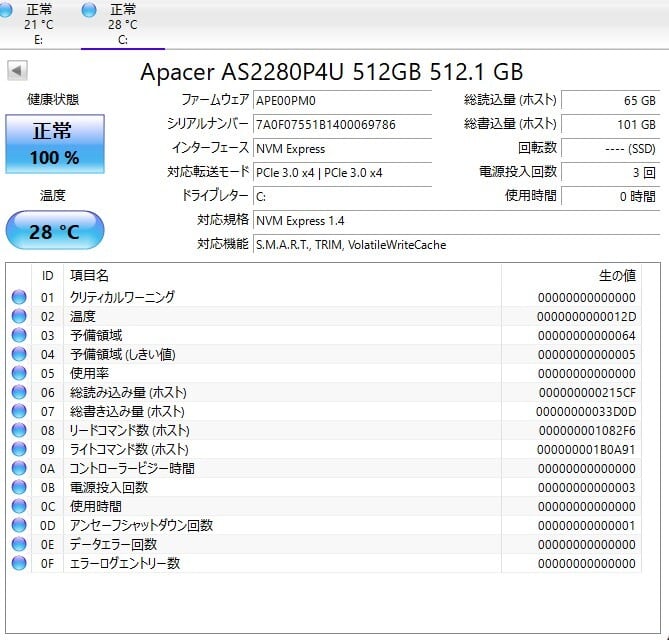The height and width of the screenshot is (640, 669).
Task: Click the serial number field
Action: (340, 124)
